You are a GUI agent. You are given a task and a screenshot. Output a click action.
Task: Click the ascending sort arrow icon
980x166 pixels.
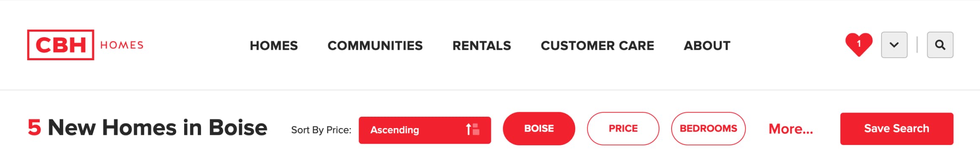pyautogui.click(x=472, y=129)
